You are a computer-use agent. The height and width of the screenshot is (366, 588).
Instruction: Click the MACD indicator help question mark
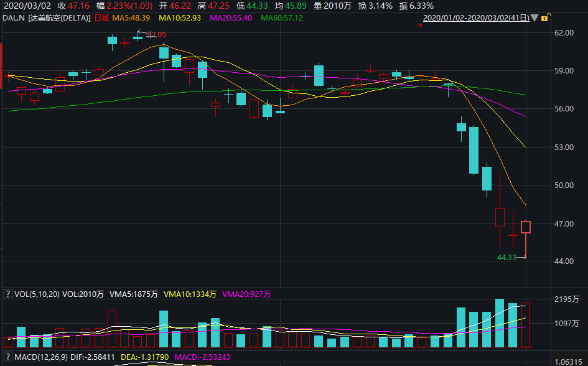8,357
